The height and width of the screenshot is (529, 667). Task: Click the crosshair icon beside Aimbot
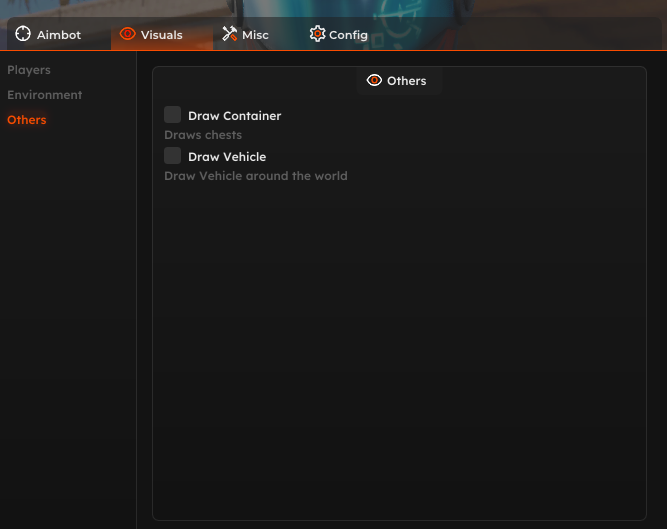tap(23, 34)
